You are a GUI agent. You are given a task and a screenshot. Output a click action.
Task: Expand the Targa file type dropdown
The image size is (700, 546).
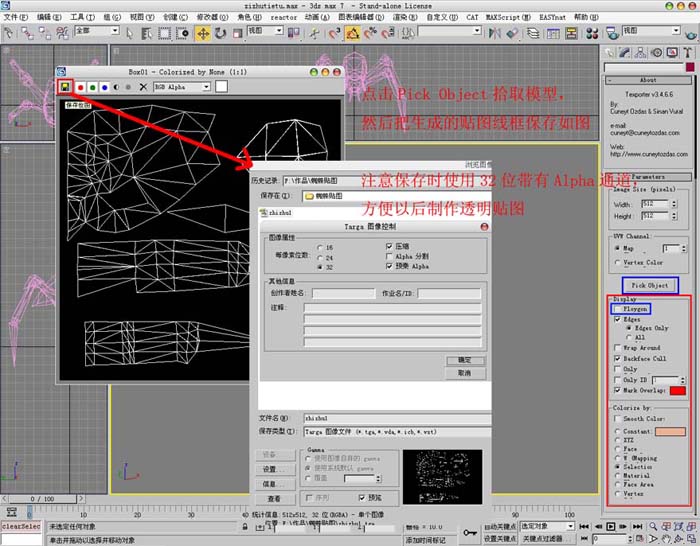[x=397, y=432]
